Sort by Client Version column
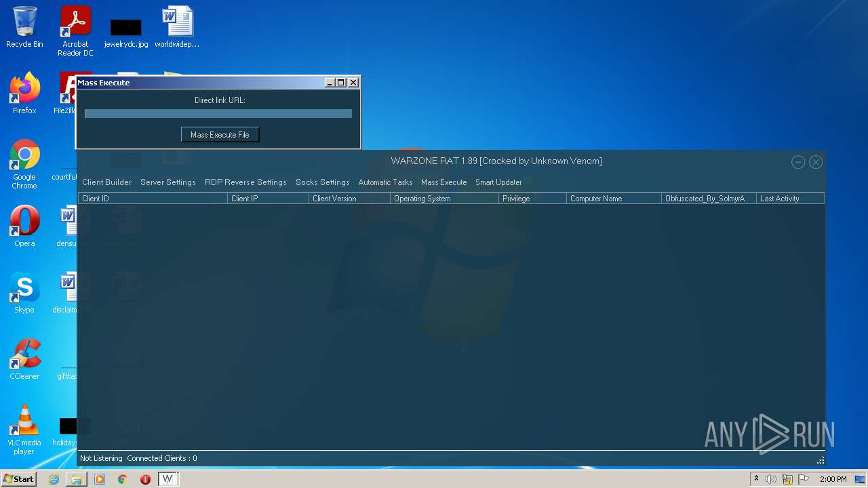Viewport: 868px width, 488px height. pos(350,199)
